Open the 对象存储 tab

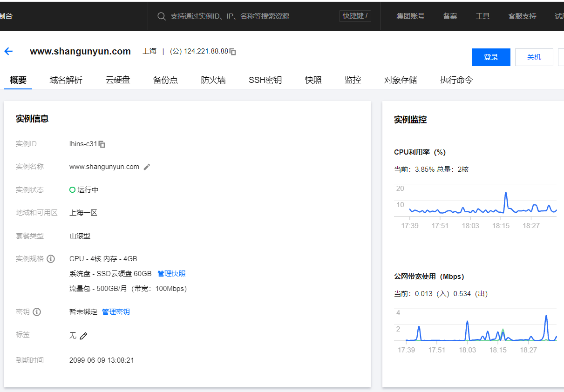401,80
